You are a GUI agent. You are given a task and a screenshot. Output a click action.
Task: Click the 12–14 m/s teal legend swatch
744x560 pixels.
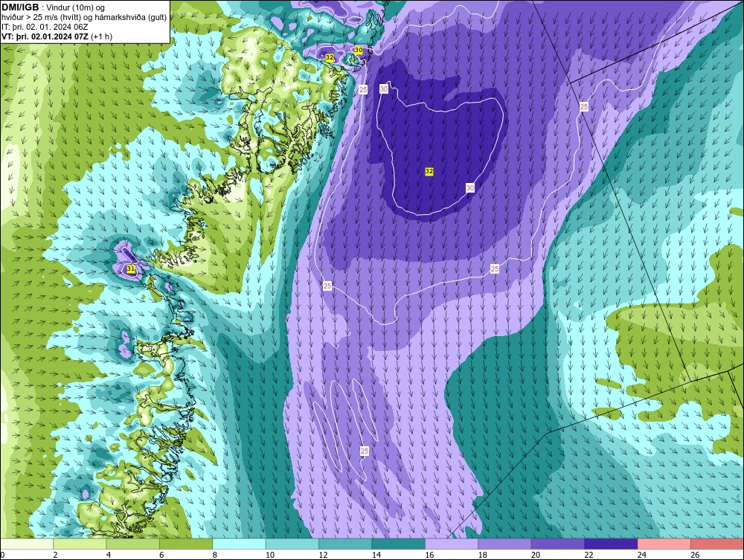tap(345, 544)
